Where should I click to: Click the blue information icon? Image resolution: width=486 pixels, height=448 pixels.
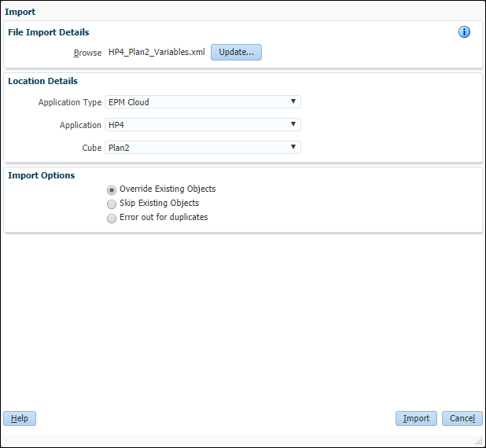(x=464, y=32)
